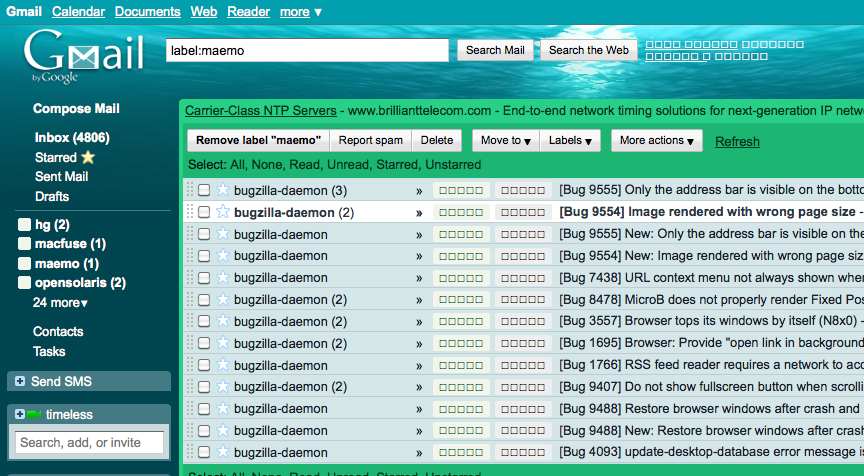Click Compose Mail
The height and width of the screenshot is (476, 864).
click(x=76, y=109)
